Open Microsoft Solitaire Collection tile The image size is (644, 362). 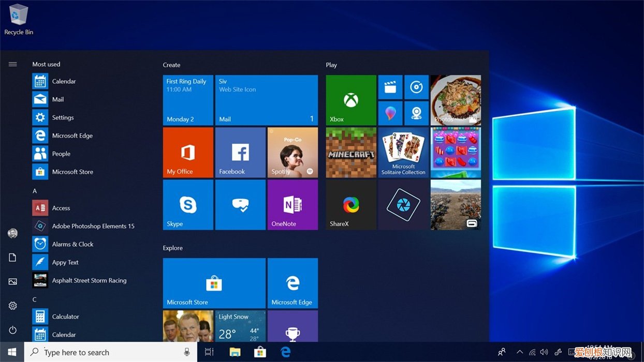(x=403, y=152)
